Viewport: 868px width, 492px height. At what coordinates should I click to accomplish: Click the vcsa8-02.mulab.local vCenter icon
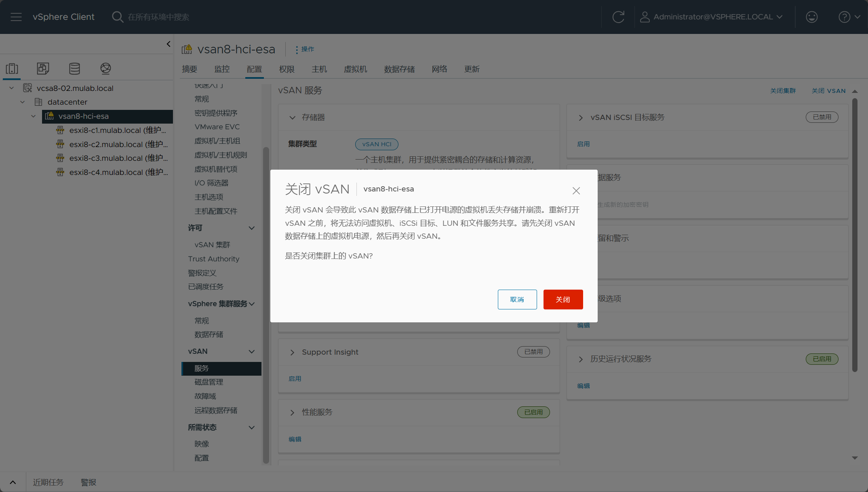pos(27,88)
